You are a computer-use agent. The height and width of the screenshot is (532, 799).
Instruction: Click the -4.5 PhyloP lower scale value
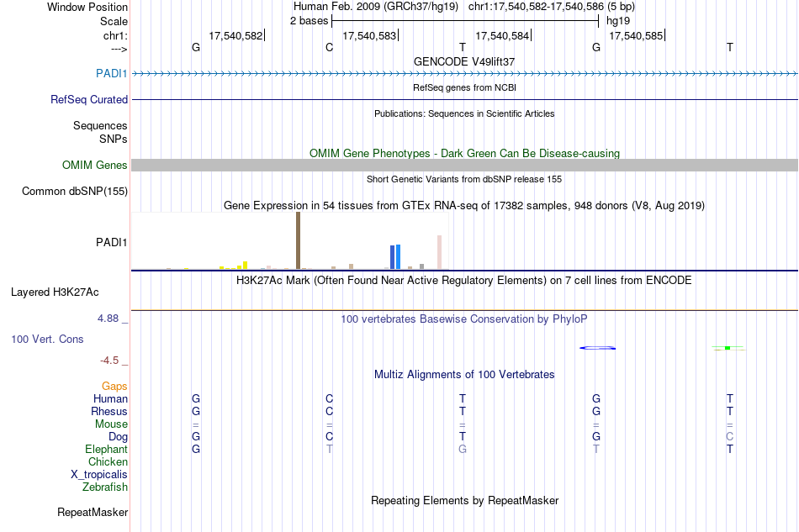(x=109, y=361)
